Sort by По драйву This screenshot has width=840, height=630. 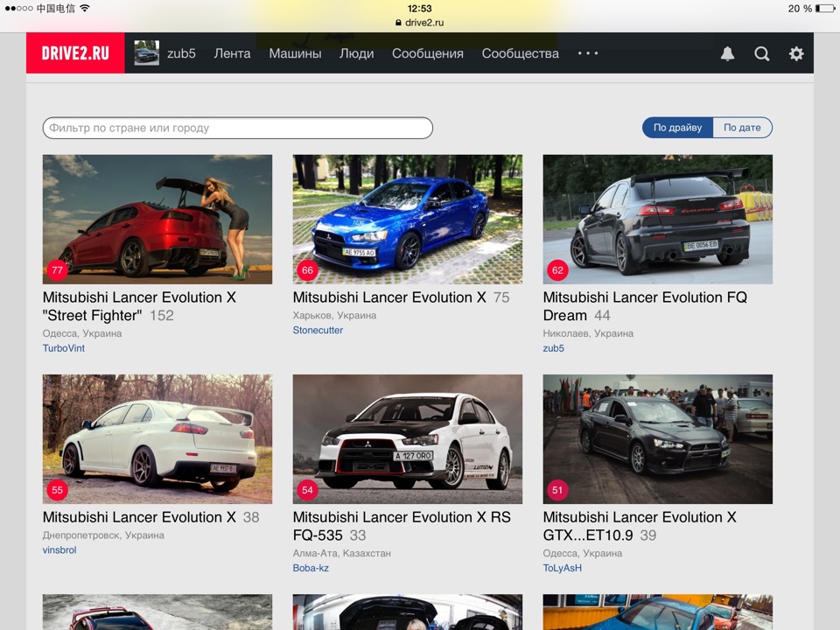coord(677,128)
